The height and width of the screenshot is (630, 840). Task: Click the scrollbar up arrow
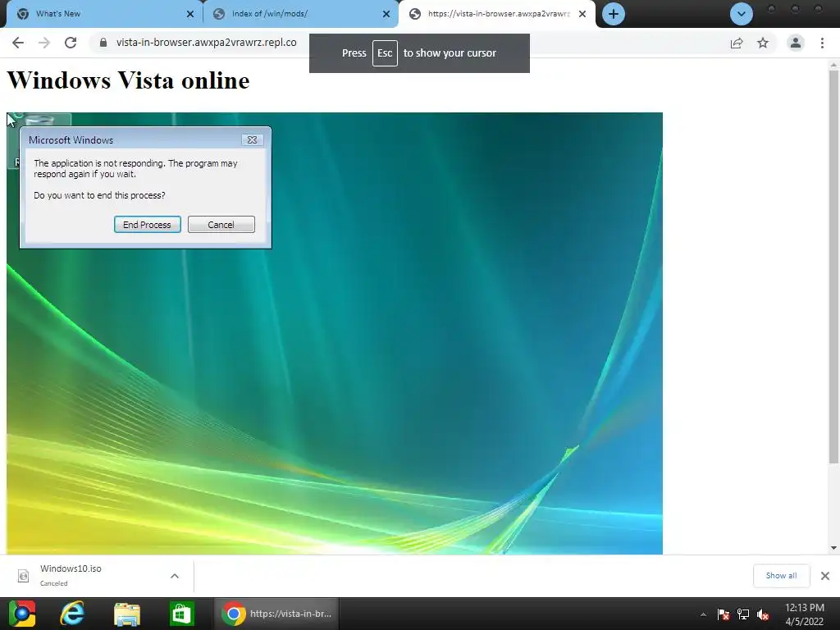pos(833,66)
